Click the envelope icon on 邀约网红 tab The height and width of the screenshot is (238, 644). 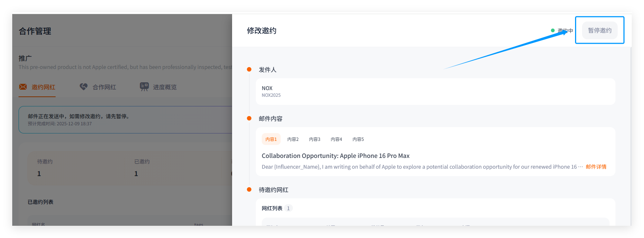[23, 87]
